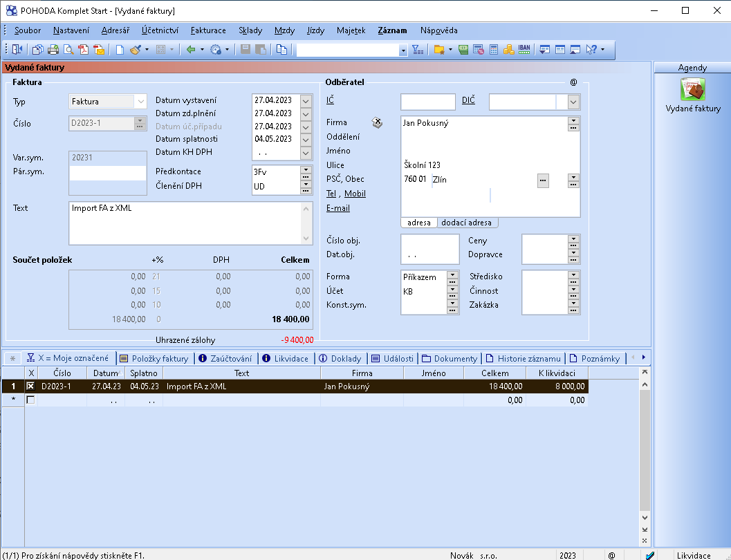This screenshot has width=731, height=560.
Task: Open Datum zd.plnění date dropdown
Action: coord(306,113)
